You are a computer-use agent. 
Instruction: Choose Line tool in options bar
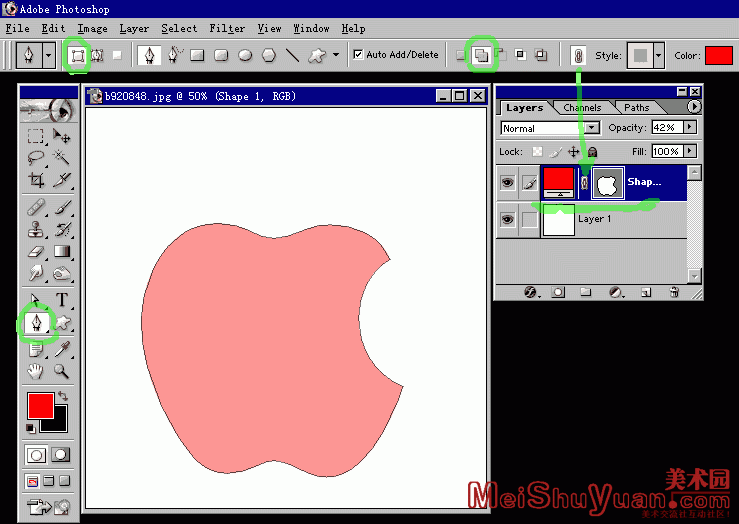[x=293, y=55]
